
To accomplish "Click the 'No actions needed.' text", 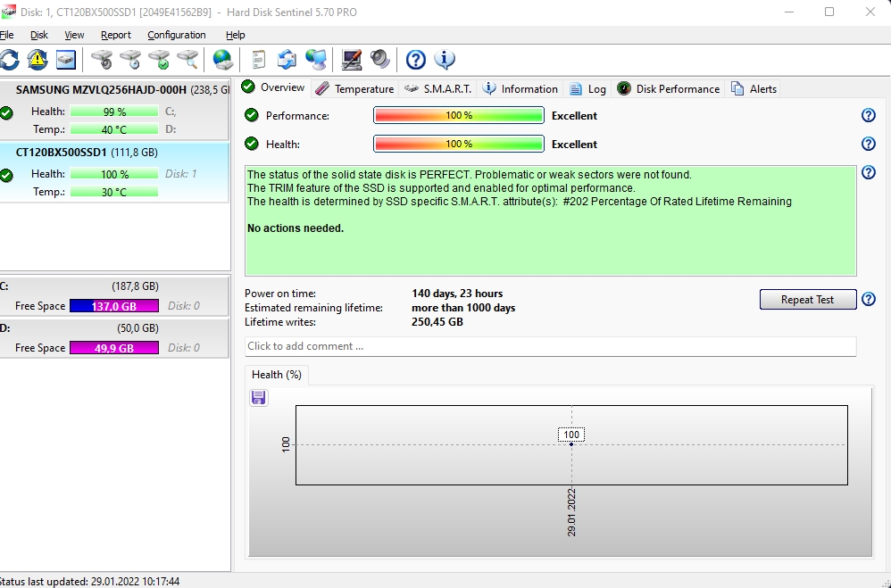I will pos(296,228).
